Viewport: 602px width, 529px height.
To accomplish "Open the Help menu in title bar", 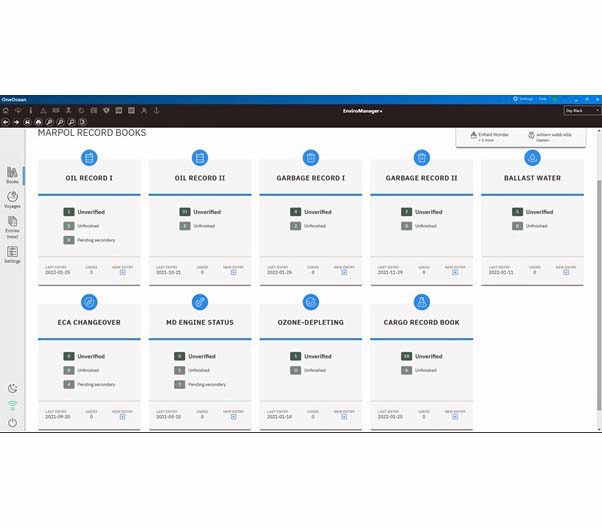I will click(543, 99).
